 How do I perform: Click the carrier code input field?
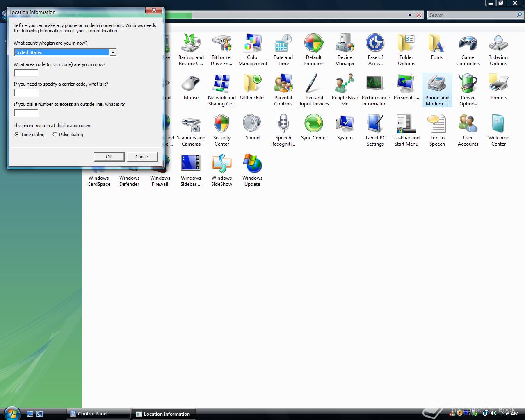point(26,92)
